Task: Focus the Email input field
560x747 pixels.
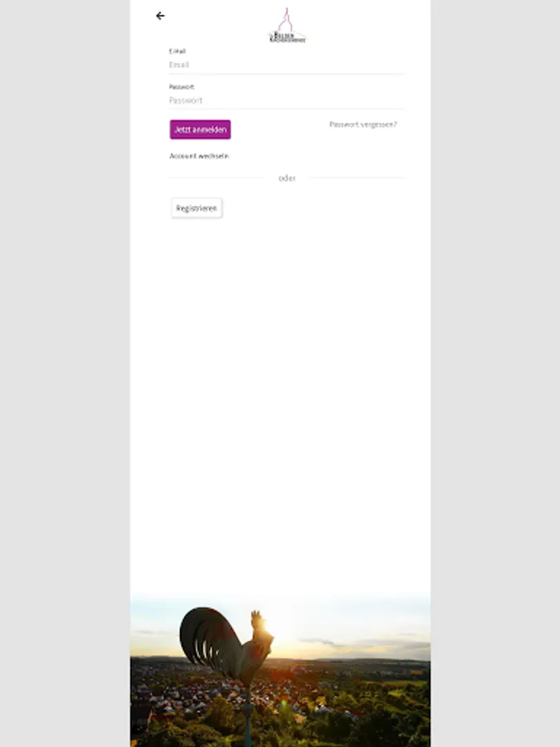Action: [287, 65]
